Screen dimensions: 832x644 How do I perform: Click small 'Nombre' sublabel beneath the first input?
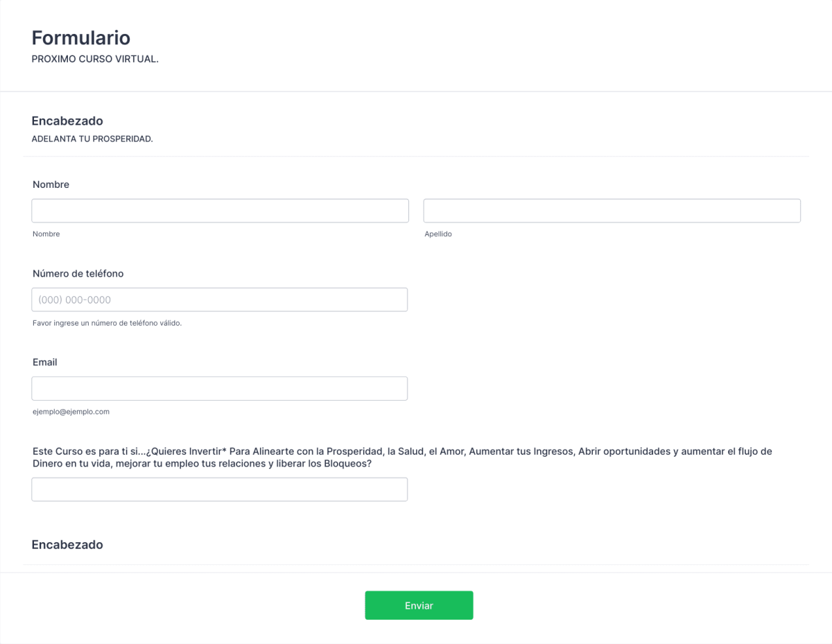coord(46,234)
